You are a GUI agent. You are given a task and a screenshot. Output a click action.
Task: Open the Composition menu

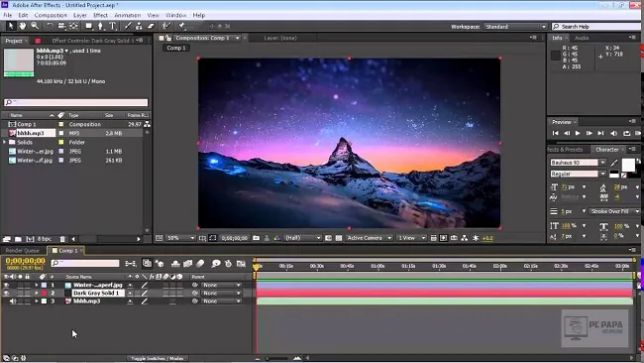51,15
